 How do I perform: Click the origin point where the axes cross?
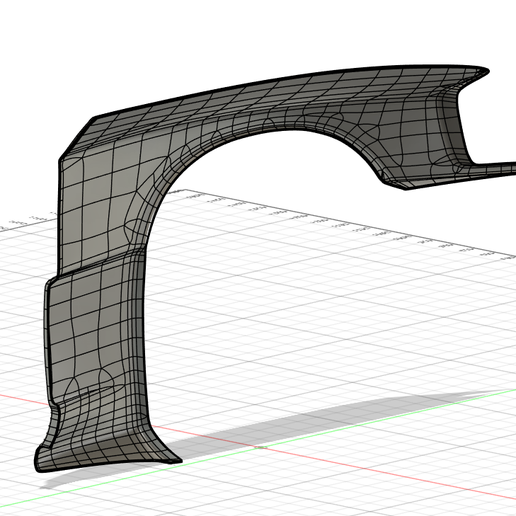click(262, 447)
